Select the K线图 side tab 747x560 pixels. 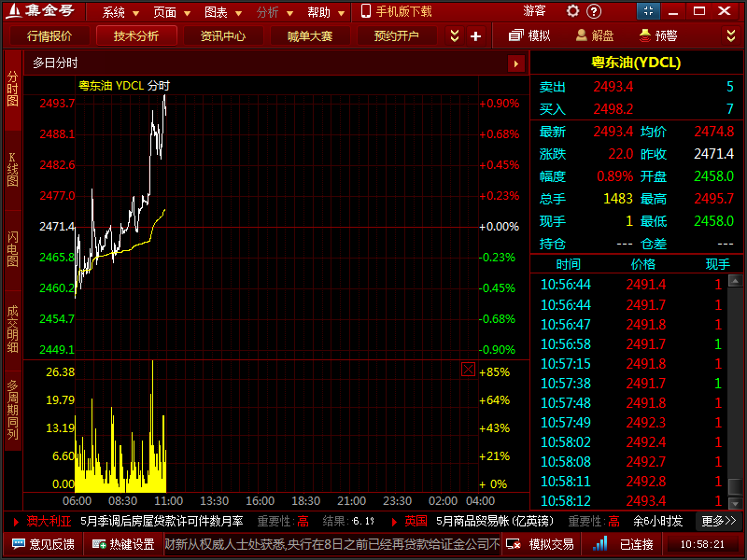[x=13, y=170]
